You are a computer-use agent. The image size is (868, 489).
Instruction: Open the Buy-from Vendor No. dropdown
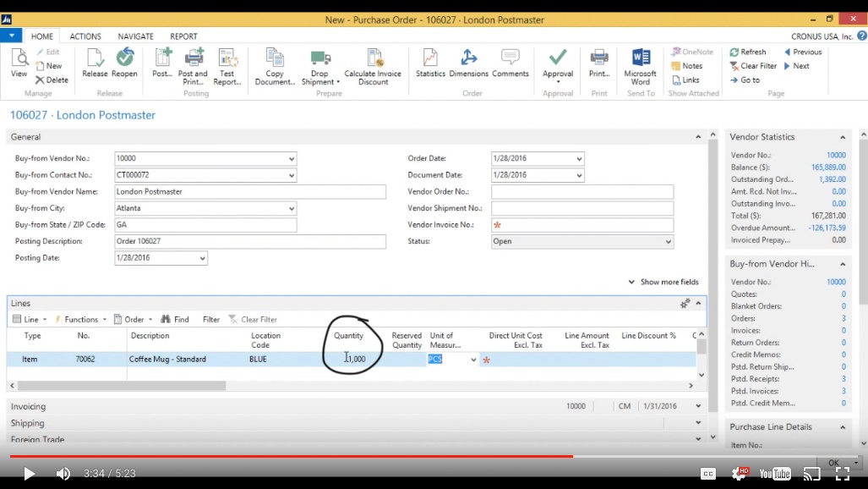[x=292, y=158]
